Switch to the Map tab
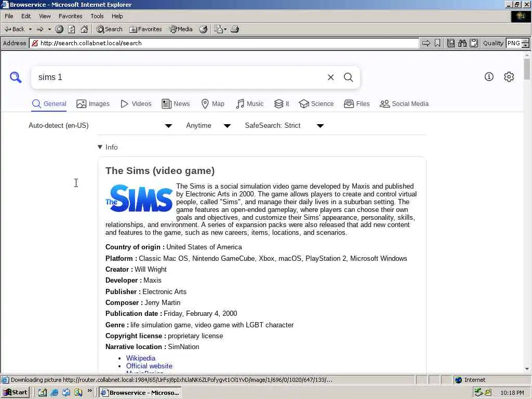This screenshot has height=399, width=532. coord(212,104)
